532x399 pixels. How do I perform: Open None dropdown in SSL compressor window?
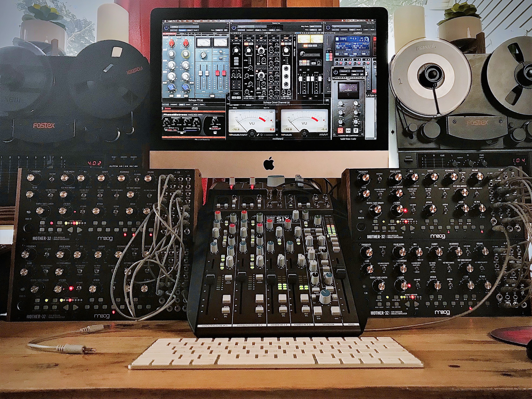click(357, 71)
